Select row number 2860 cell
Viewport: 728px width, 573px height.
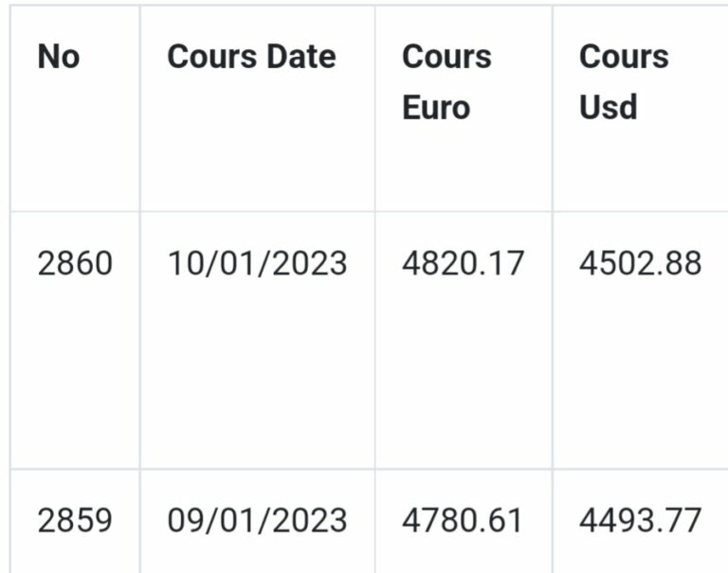(75, 263)
